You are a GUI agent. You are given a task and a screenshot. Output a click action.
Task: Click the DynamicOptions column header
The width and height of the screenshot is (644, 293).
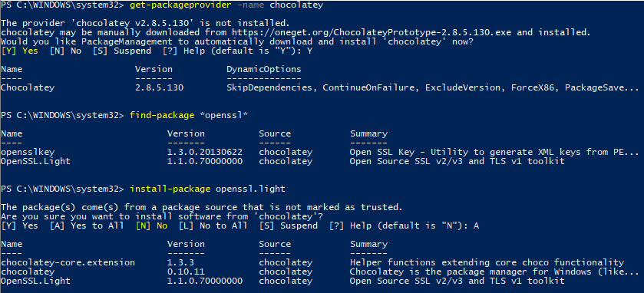[x=264, y=69]
